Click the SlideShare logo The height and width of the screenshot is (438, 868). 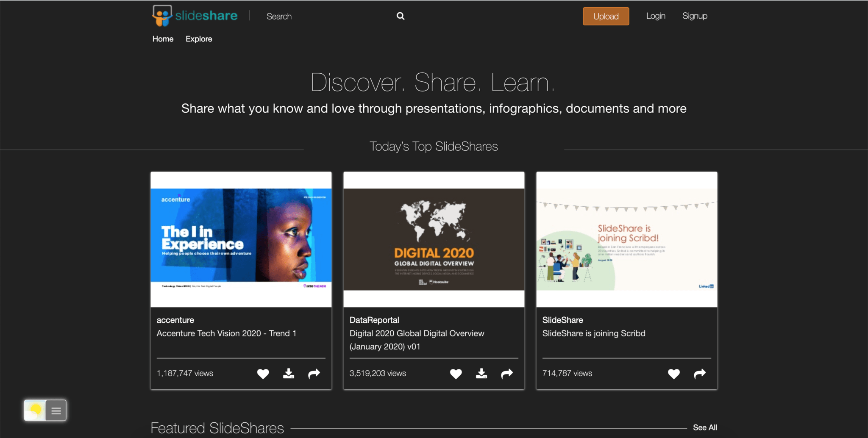click(194, 16)
